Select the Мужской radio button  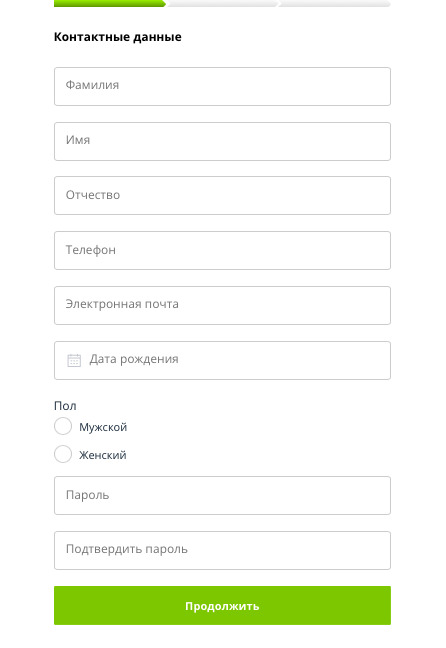click(x=63, y=426)
